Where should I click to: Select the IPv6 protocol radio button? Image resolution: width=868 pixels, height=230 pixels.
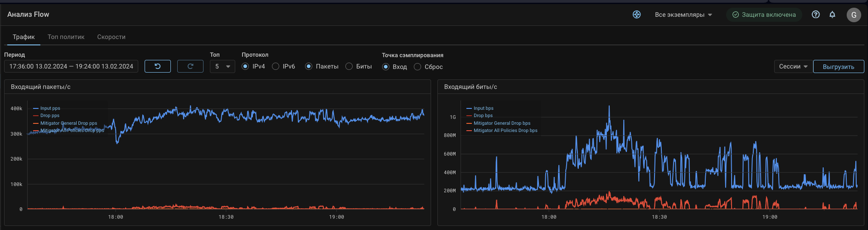click(x=276, y=67)
